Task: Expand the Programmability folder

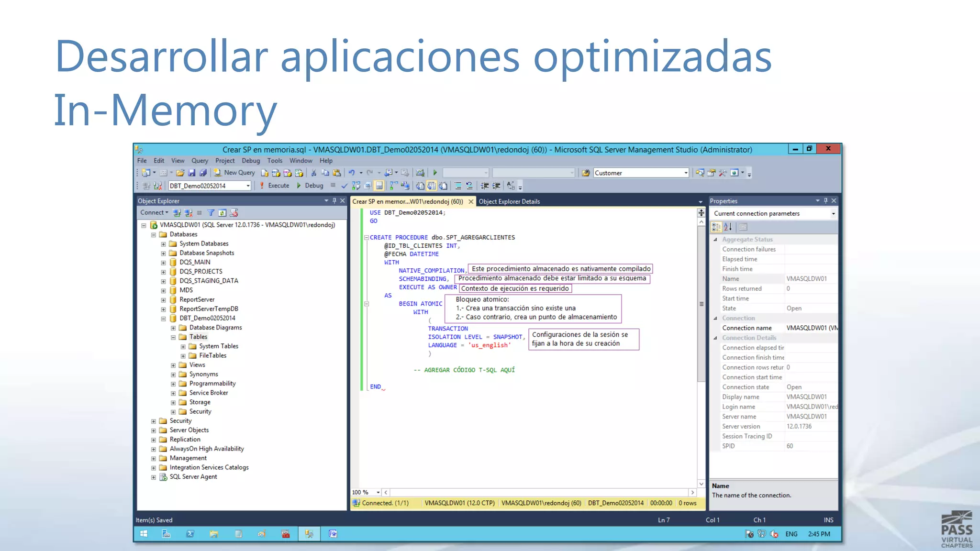Action: pos(173,384)
